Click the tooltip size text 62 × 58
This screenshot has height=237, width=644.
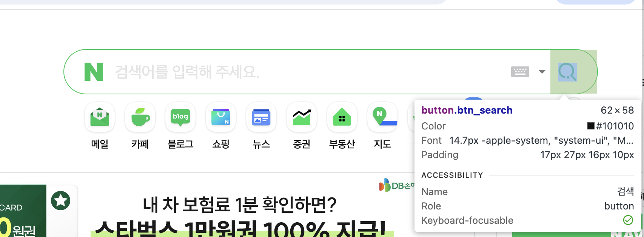(x=617, y=110)
